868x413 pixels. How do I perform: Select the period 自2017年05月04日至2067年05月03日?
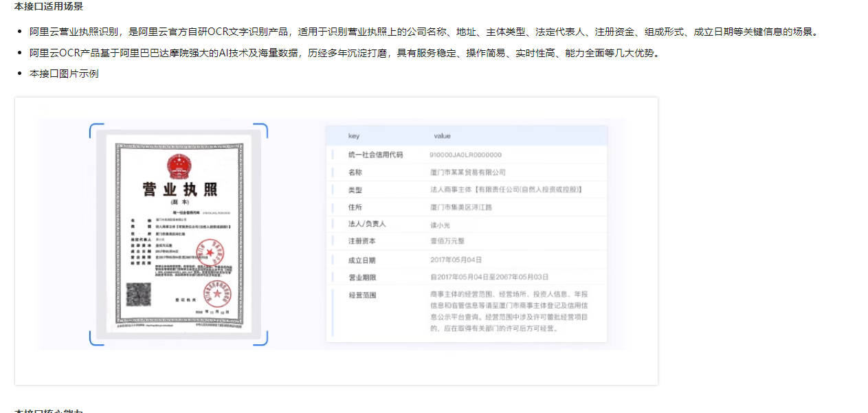489,277
